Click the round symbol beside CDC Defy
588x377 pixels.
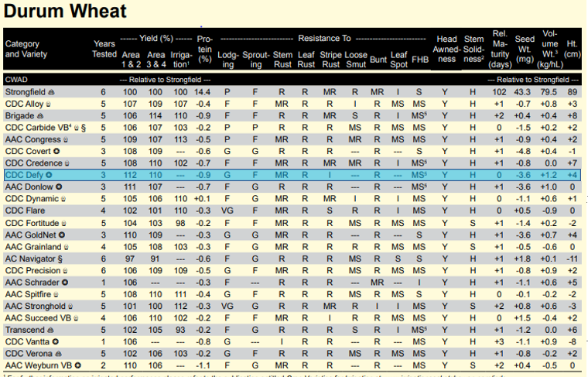49,175
